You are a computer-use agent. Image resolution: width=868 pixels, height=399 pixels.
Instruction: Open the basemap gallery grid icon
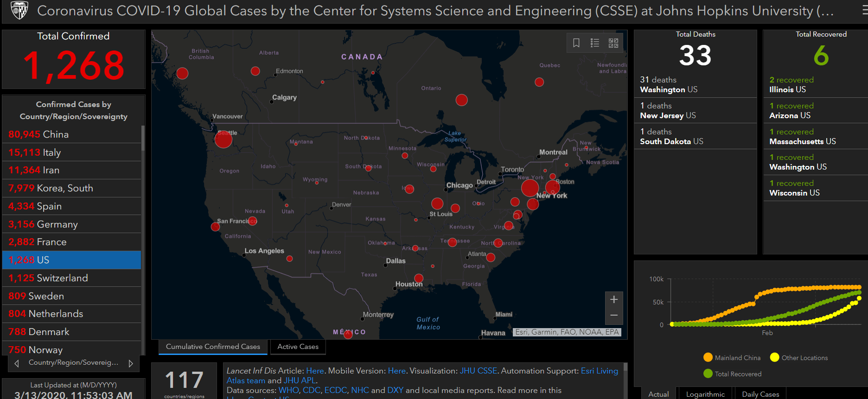pos(613,43)
